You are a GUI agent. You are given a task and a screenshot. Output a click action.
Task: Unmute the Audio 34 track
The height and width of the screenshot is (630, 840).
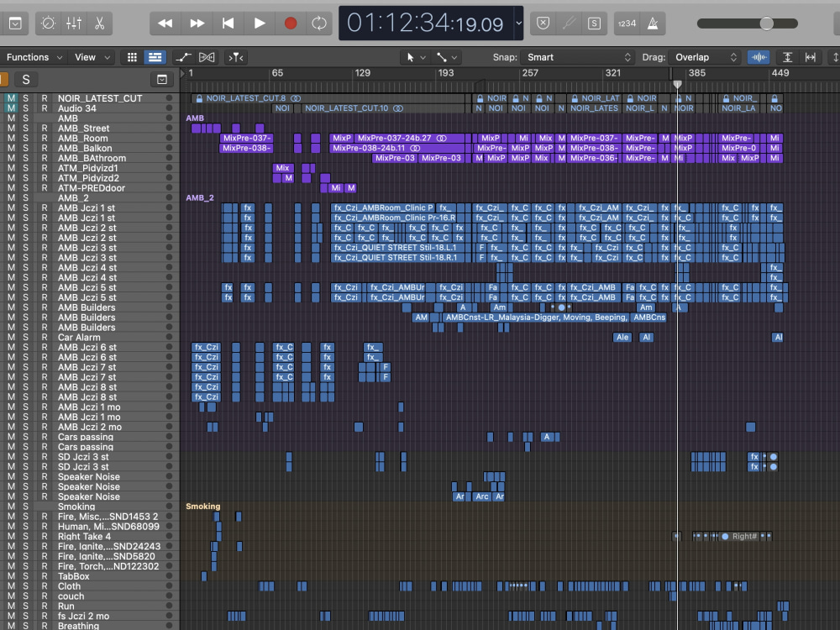coord(11,108)
